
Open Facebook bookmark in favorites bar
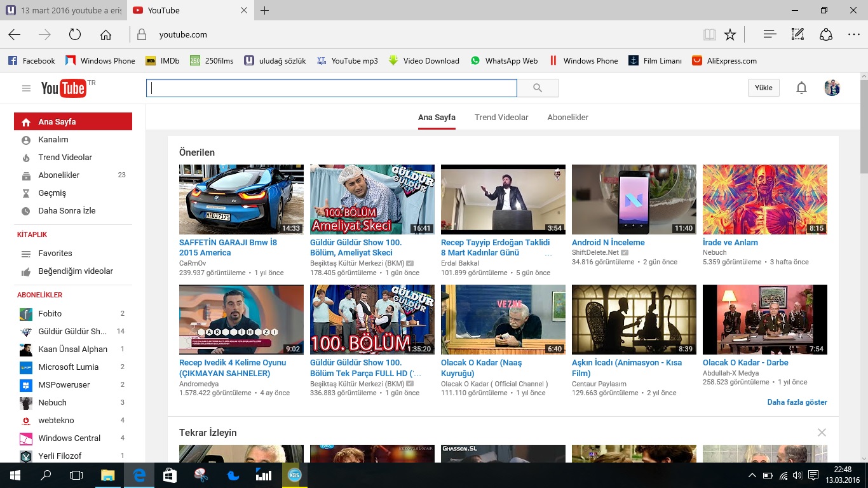31,61
